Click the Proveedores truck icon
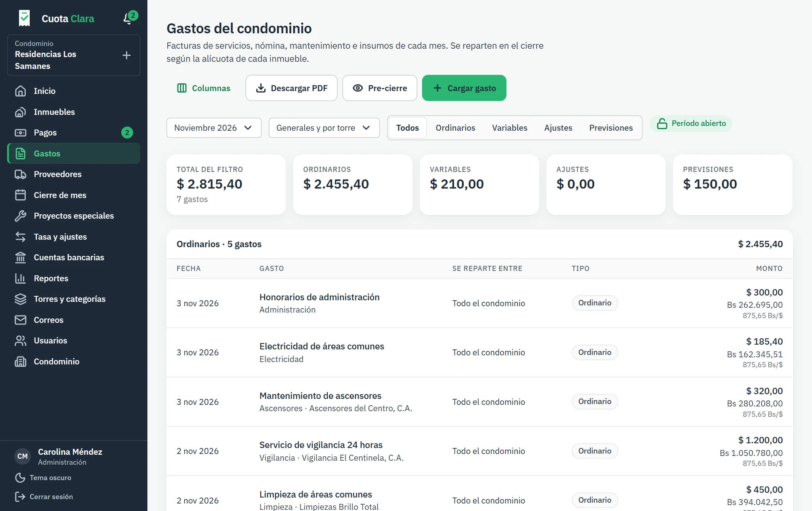The height and width of the screenshot is (511, 812). point(20,174)
